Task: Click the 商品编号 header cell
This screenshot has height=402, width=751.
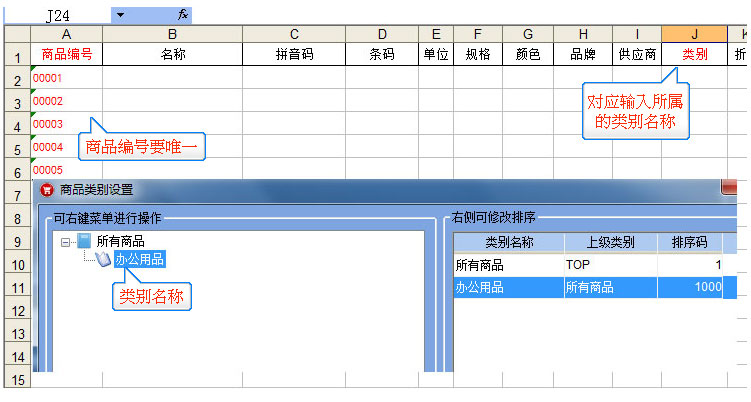Action: 67,55
